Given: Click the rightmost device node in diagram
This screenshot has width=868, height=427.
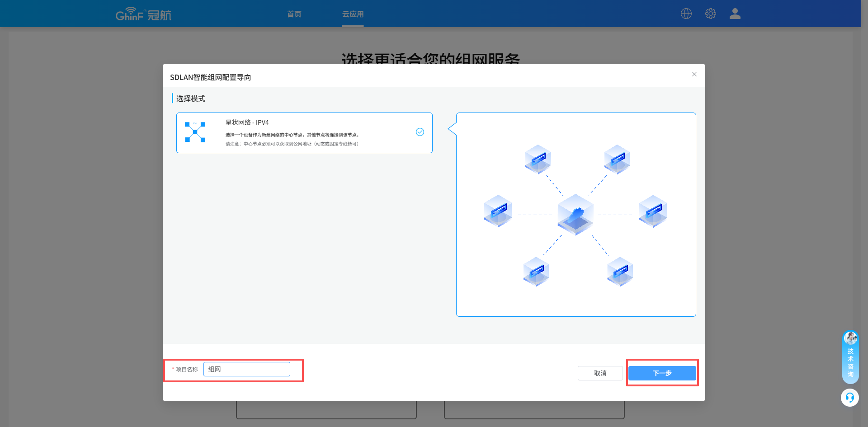Looking at the screenshot, I should point(653,211).
